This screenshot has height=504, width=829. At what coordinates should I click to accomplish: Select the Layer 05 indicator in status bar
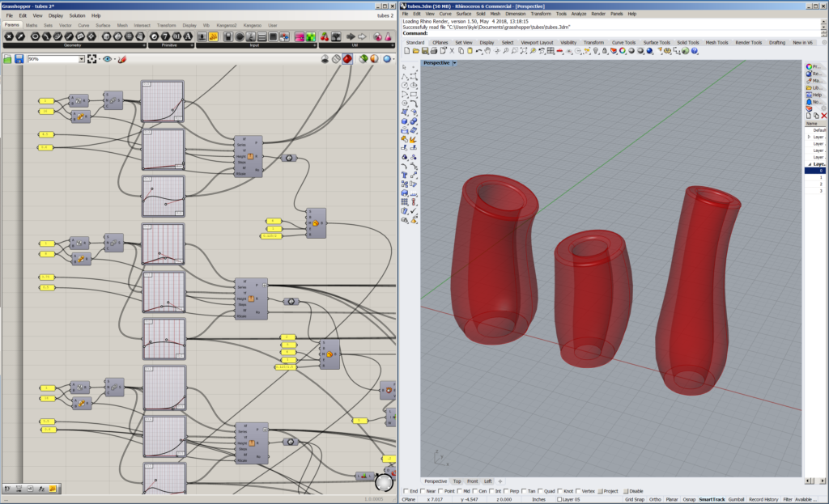click(569, 499)
